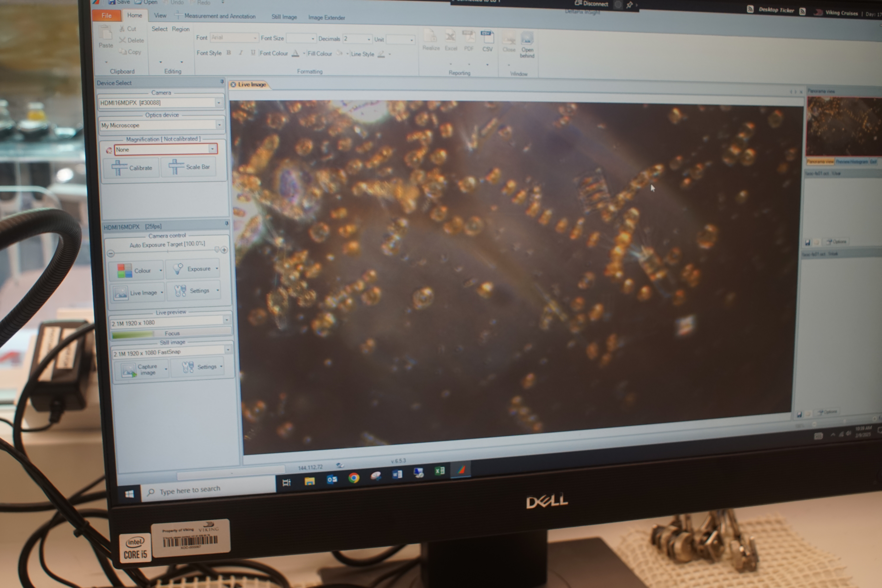This screenshot has width=882, height=588.
Task: Toggle Italic font style
Action: [x=241, y=53]
